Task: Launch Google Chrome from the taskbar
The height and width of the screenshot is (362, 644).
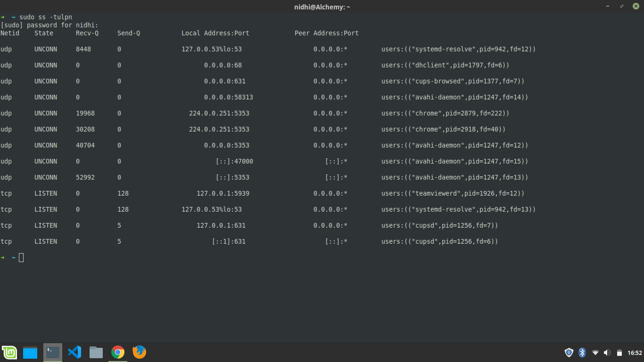Action: (x=118, y=352)
